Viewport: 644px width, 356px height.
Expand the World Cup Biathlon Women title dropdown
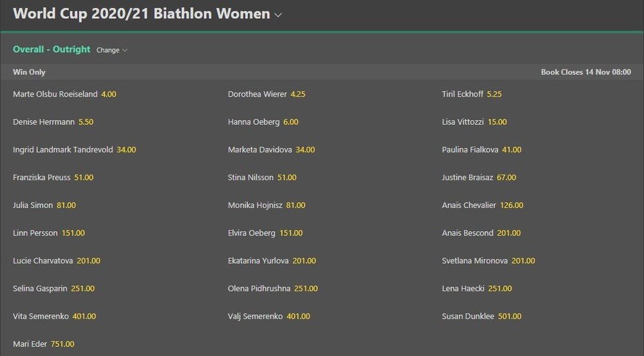(x=278, y=15)
